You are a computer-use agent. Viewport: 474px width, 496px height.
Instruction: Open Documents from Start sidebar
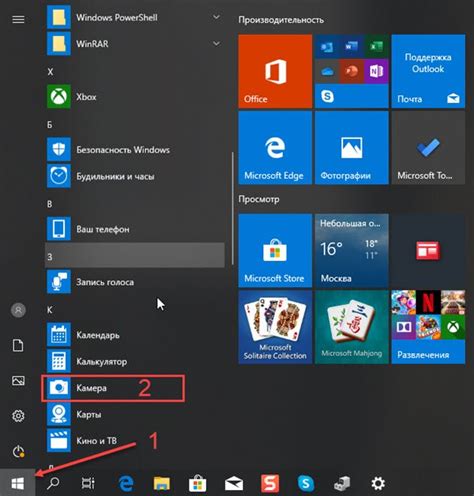coord(18,346)
